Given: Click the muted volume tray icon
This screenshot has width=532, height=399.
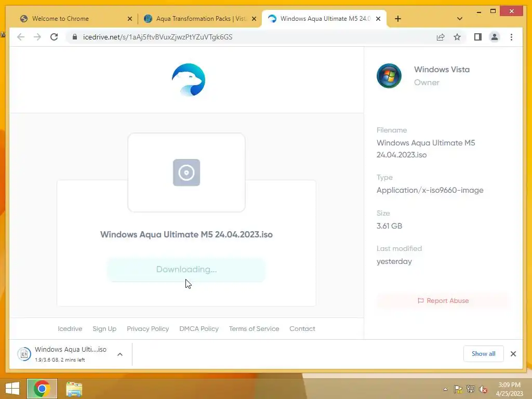Looking at the screenshot, I should click(483, 389).
